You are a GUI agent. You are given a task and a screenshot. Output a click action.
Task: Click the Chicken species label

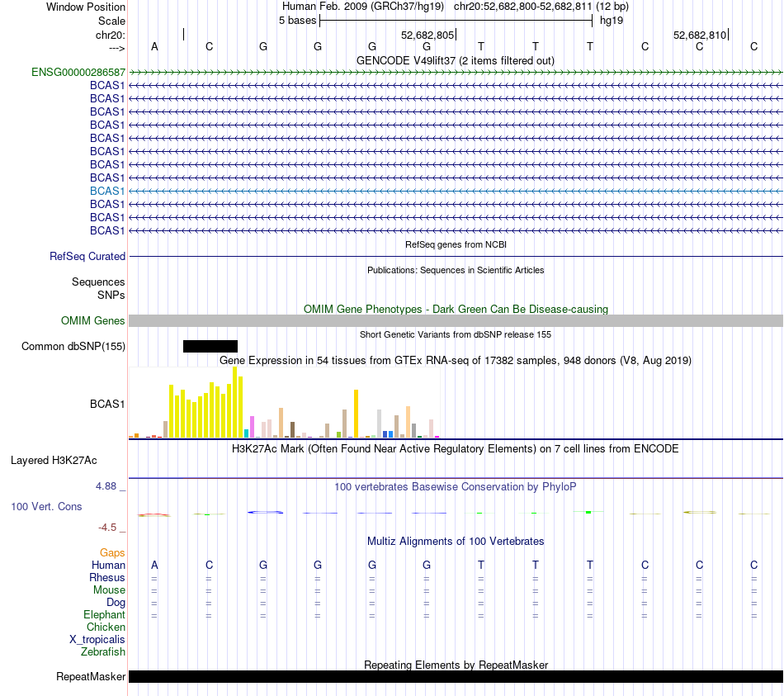point(106,627)
